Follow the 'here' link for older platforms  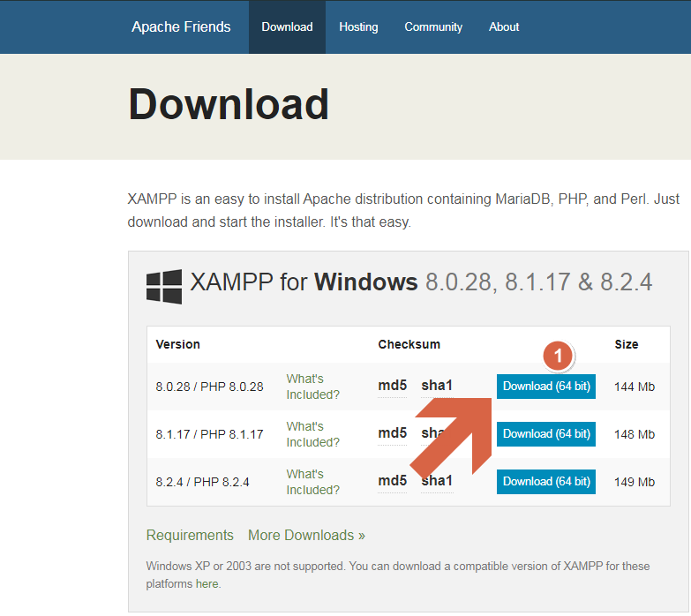click(207, 584)
